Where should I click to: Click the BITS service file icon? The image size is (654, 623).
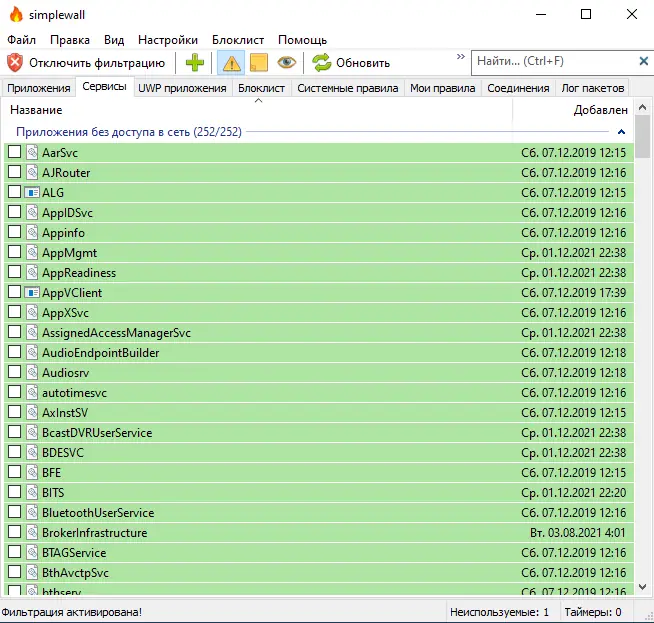click(x=32, y=493)
